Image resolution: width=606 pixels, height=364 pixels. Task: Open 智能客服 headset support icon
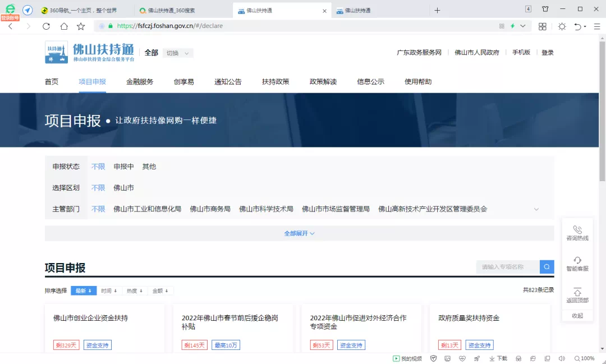[x=577, y=260]
